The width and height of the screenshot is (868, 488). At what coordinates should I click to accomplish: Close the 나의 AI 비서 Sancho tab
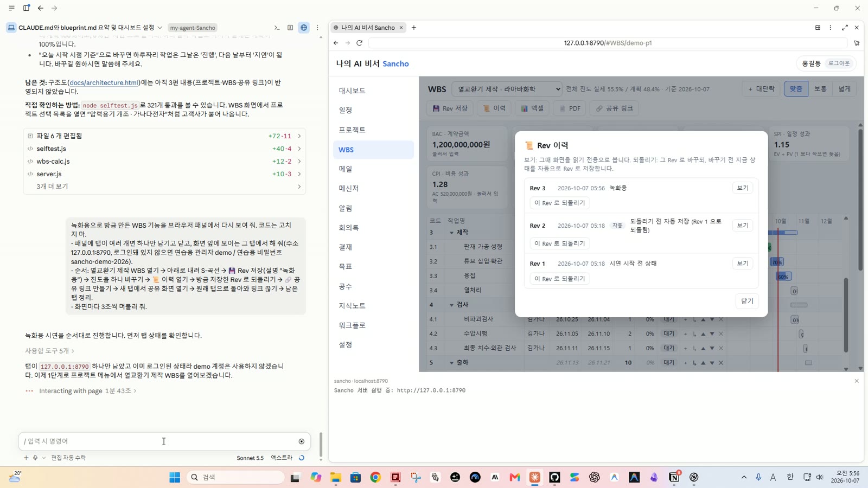[x=401, y=28]
